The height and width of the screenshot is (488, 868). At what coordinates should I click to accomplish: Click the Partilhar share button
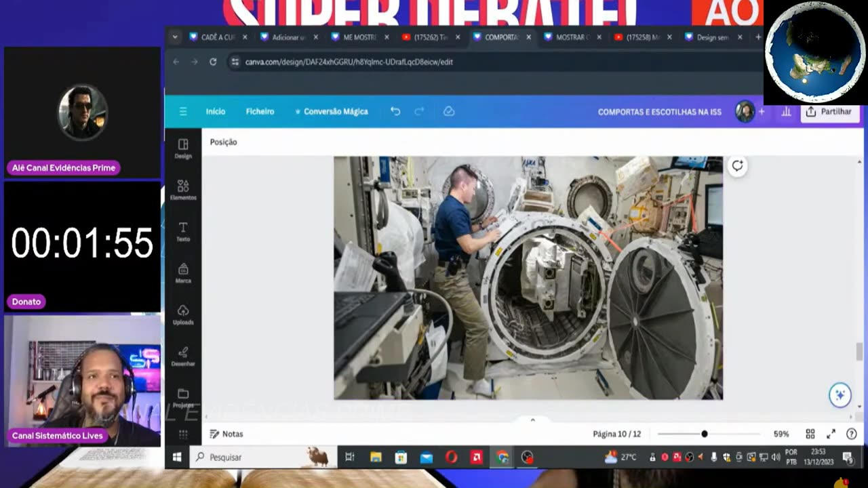click(x=829, y=111)
